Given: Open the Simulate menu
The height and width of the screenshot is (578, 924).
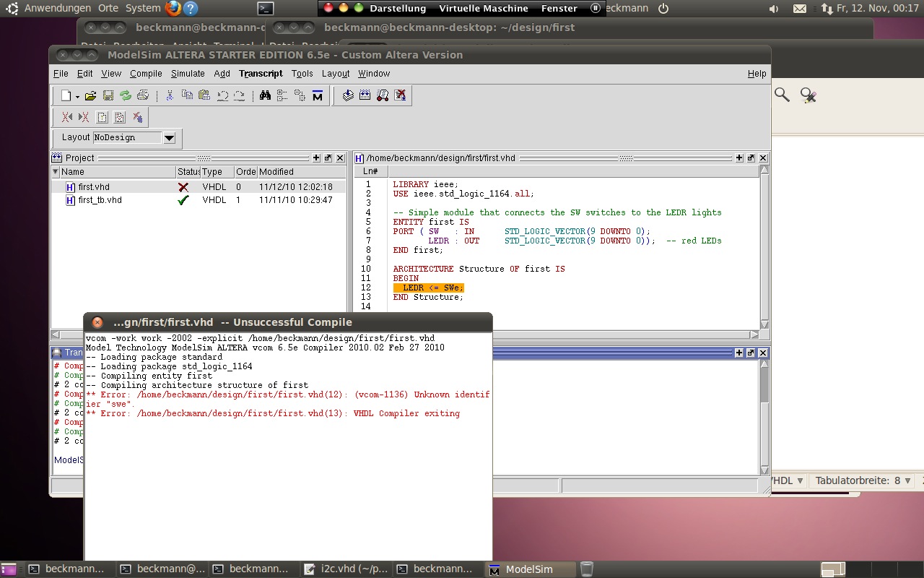Looking at the screenshot, I should (188, 74).
